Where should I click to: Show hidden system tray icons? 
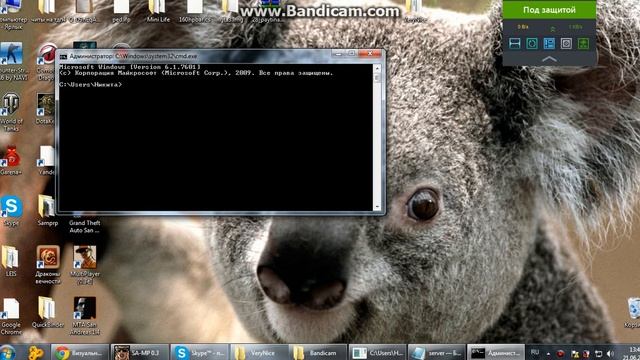point(548,353)
